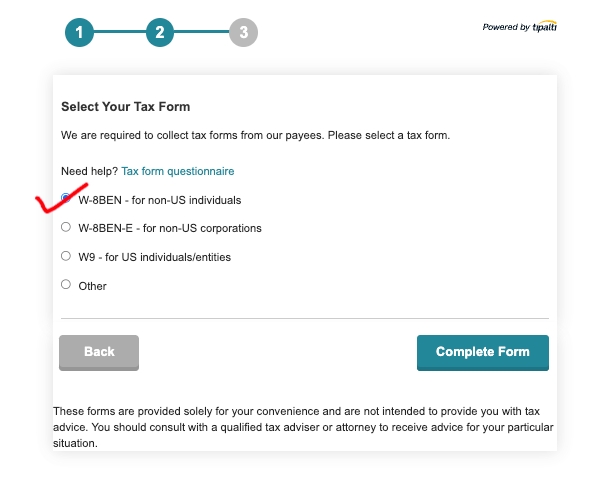This screenshot has width=603, height=480.
Task: Click 'W-8BEN - for non-US individuals' label
Action: 160,200
